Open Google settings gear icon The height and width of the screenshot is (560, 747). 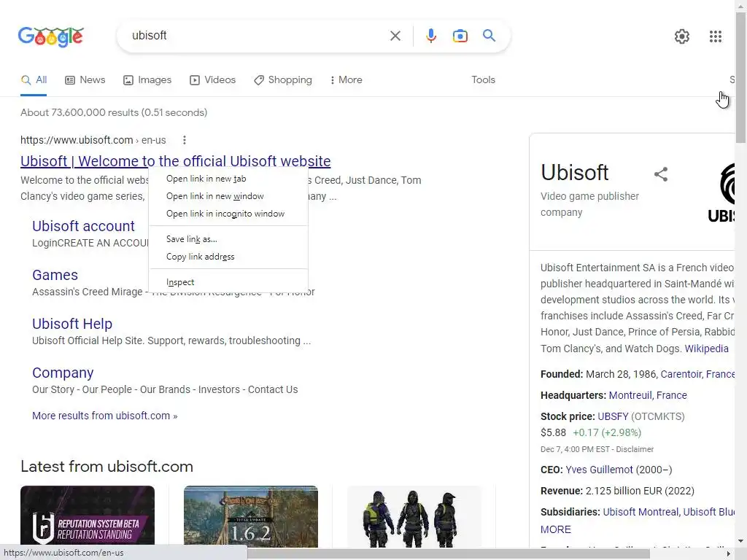[682, 36]
